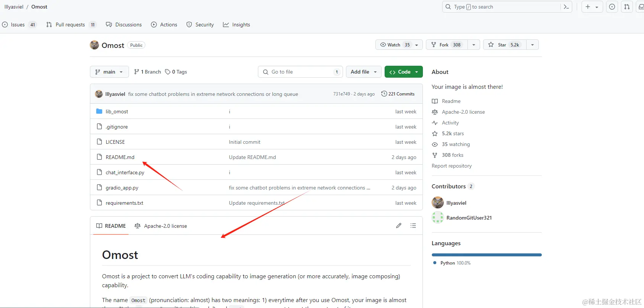The width and height of the screenshot is (644, 308).
Task: Switch to the Discussions tab
Action: click(124, 25)
